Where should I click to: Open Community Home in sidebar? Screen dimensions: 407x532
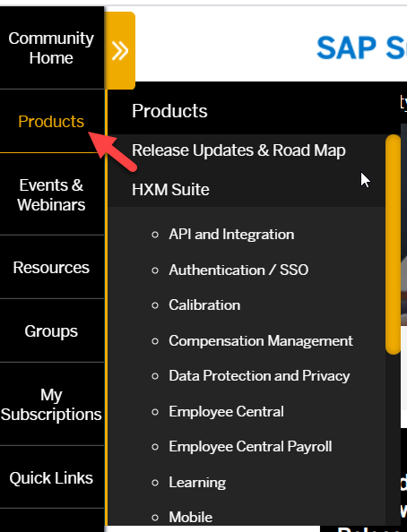(51, 48)
